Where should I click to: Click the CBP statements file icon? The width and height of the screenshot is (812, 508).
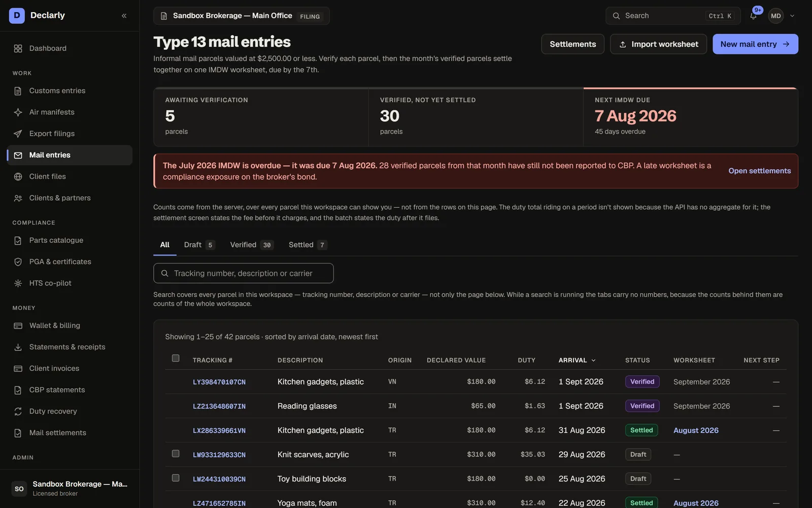tap(18, 390)
